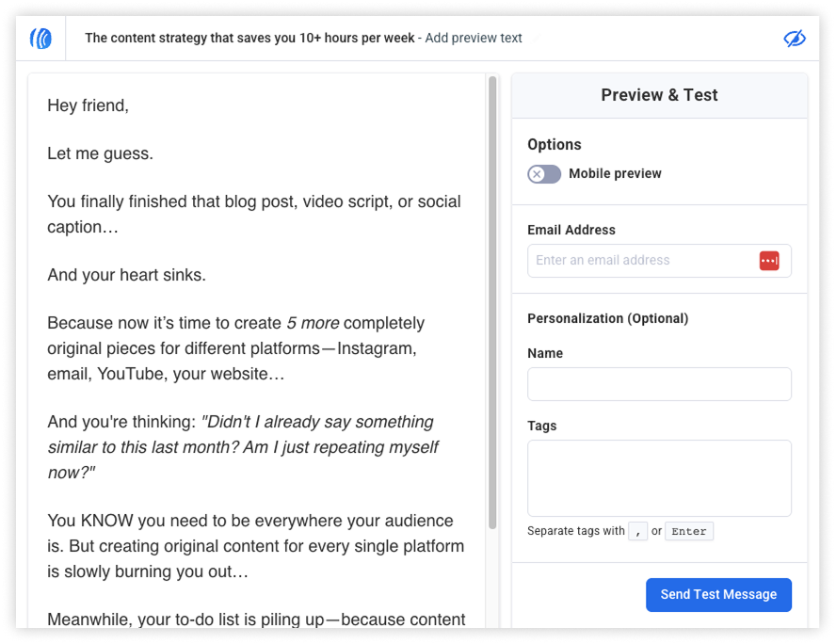
Task: Click the 'Preview & Test' panel heading
Action: click(659, 95)
